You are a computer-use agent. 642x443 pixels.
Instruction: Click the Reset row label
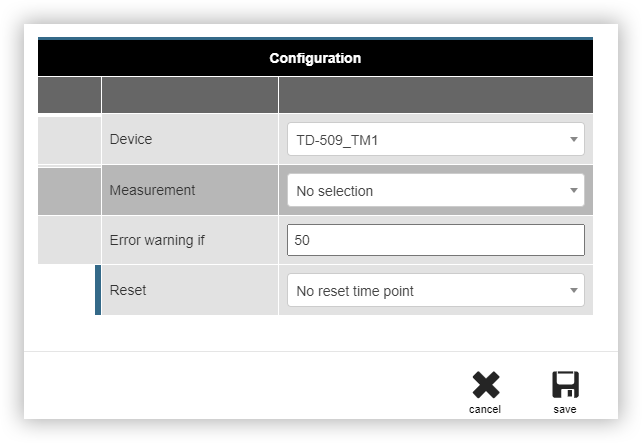(x=128, y=290)
